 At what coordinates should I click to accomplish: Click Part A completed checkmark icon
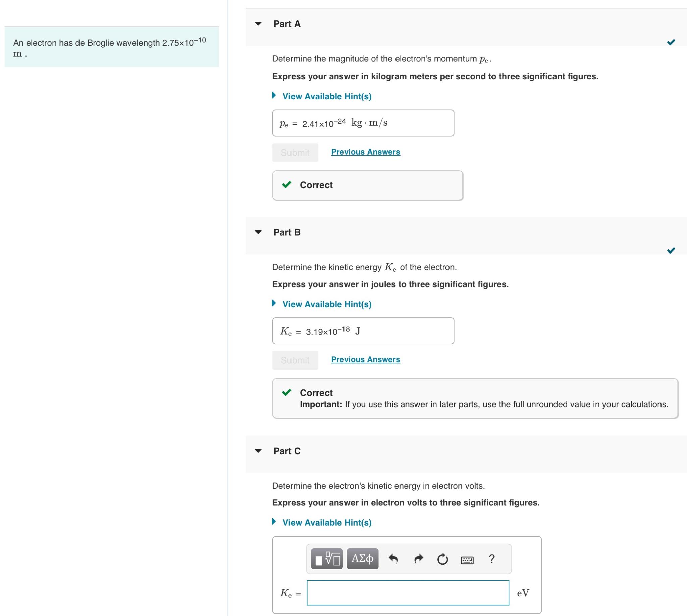[x=671, y=42]
